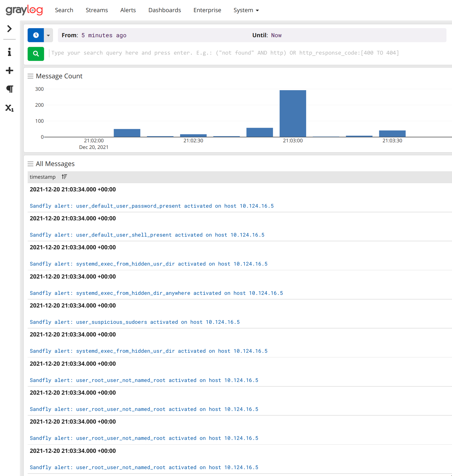
Task: Grab the All Messages widget handle icon
Action: pos(31,164)
